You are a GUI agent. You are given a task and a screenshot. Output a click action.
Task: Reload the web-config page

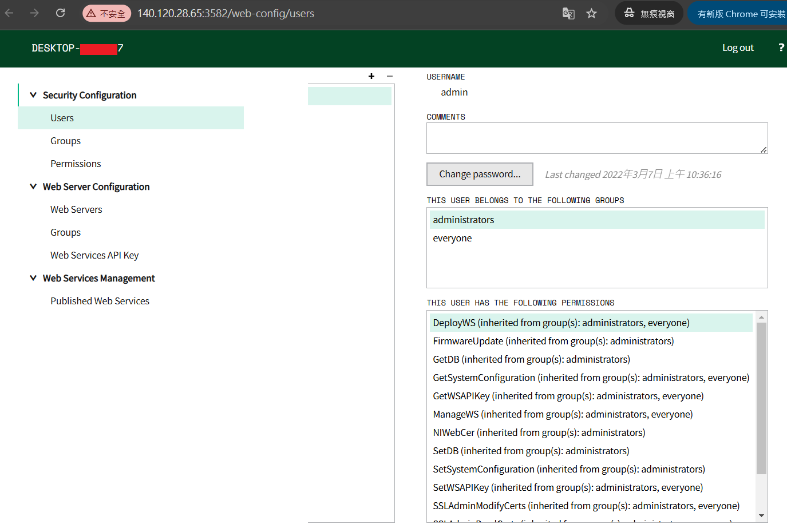tap(60, 13)
